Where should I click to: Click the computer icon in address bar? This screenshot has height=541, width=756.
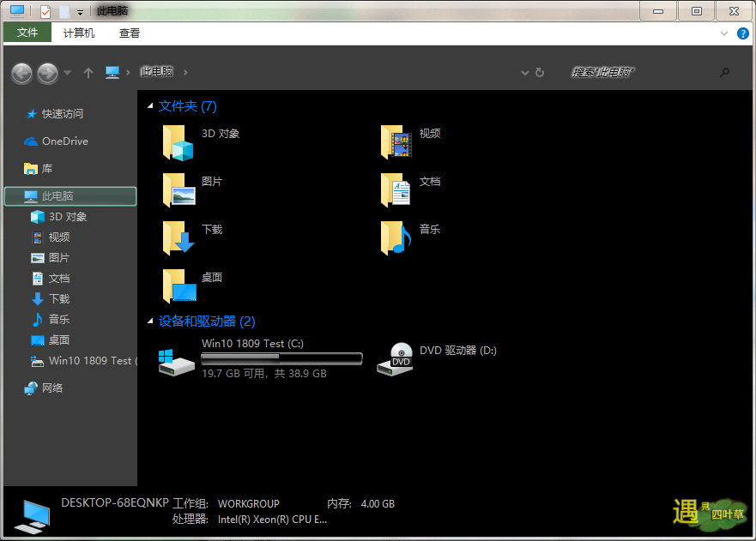click(112, 72)
